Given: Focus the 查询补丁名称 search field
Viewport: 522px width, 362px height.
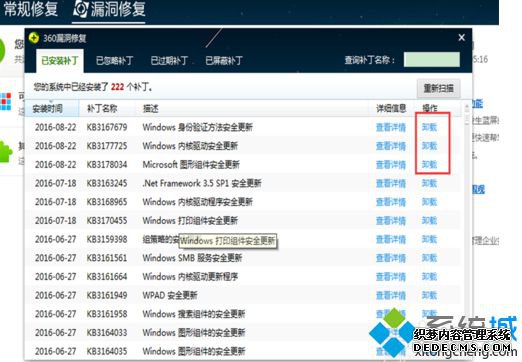Looking at the screenshot, I should [x=432, y=59].
